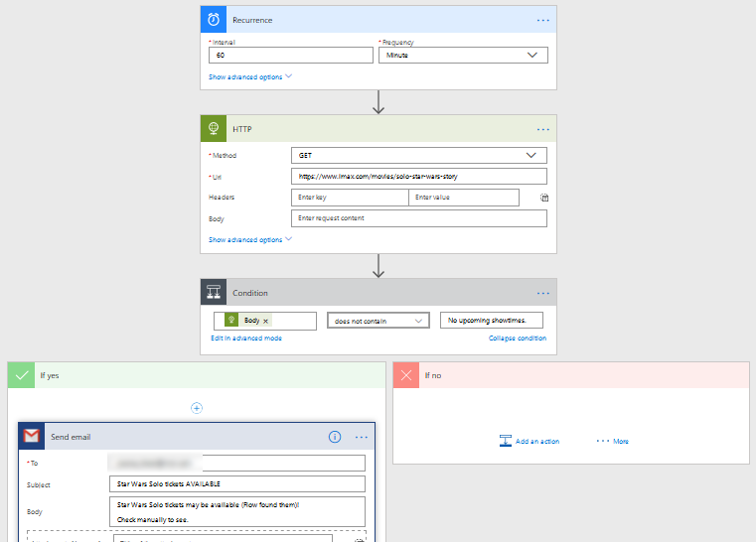Screen dimensions: 756x542
Task: Open the HTTP step ellipsis menu
Action: (542, 130)
